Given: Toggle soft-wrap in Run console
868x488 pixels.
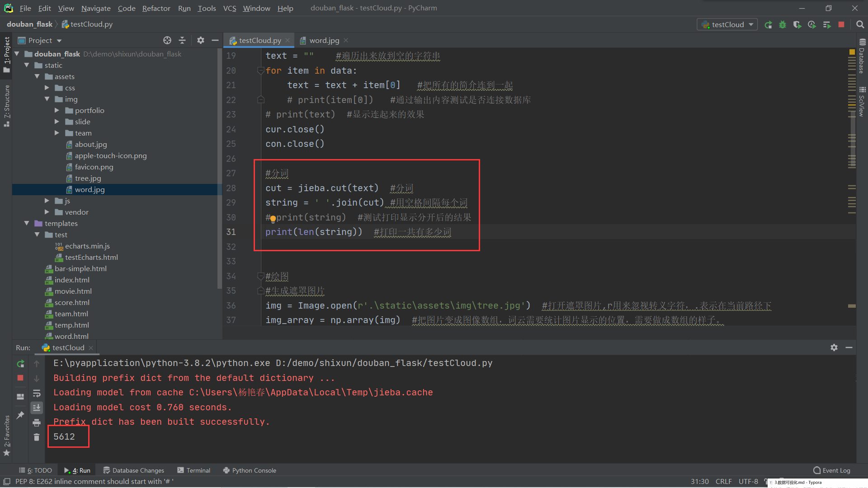Looking at the screenshot, I should [x=37, y=393].
